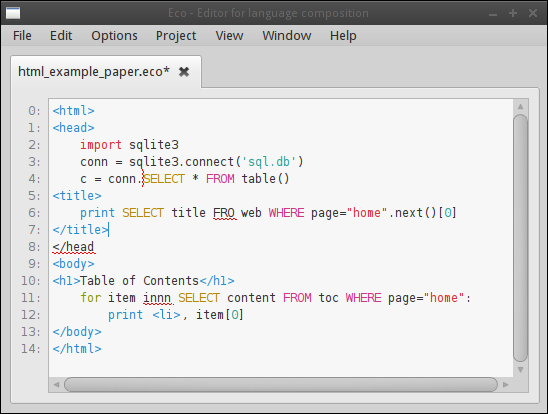Image resolution: width=548 pixels, height=414 pixels.
Task: Open the Options menu
Action: [x=114, y=36]
